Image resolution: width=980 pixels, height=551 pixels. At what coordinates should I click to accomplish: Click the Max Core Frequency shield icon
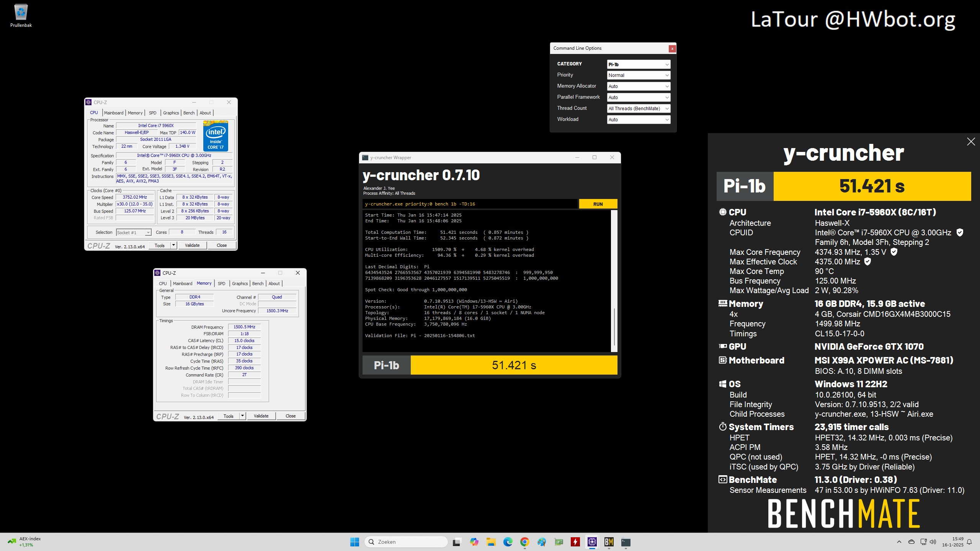click(894, 252)
